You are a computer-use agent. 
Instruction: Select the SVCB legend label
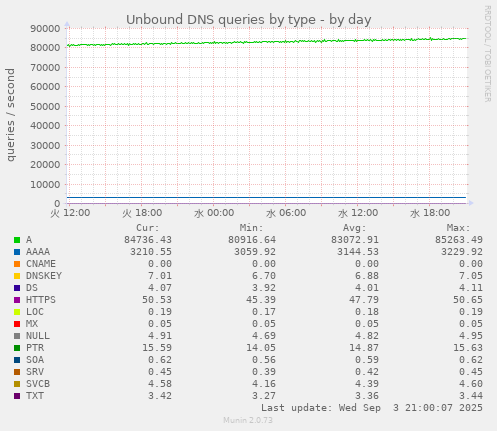(38, 384)
